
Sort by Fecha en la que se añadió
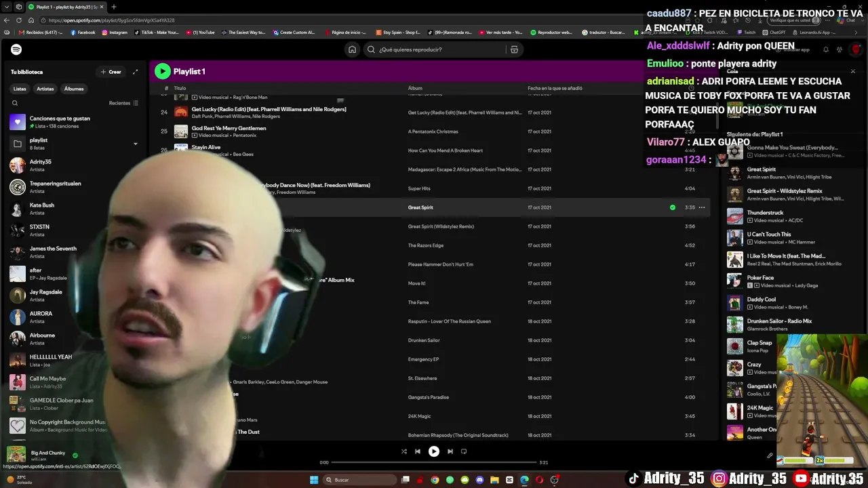pyautogui.click(x=555, y=88)
